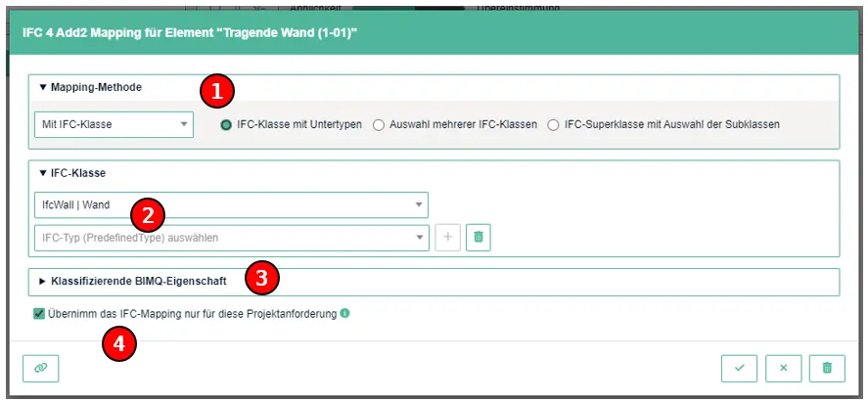Select "IFC-Superklasse mit Auswahl der Subklassen" radio
This screenshot has width=868, height=402.
point(554,125)
